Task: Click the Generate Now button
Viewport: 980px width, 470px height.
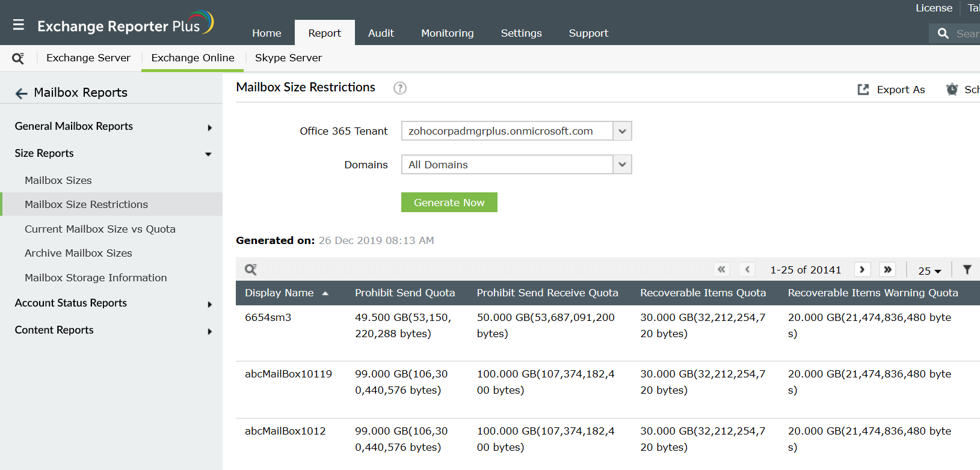Action: [x=449, y=203]
